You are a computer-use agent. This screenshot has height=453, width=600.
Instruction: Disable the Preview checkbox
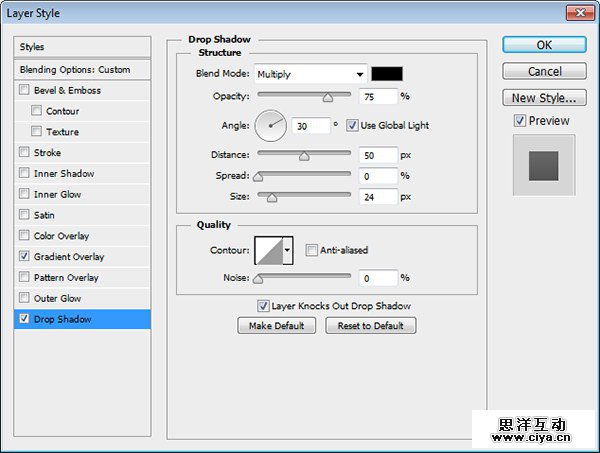pyautogui.click(x=519, y=121)
